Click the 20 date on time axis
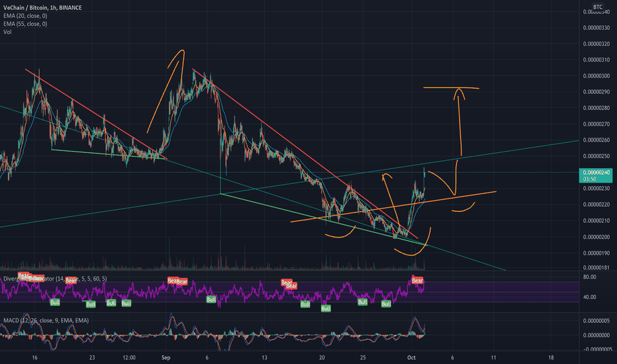 tap(322, 357)
